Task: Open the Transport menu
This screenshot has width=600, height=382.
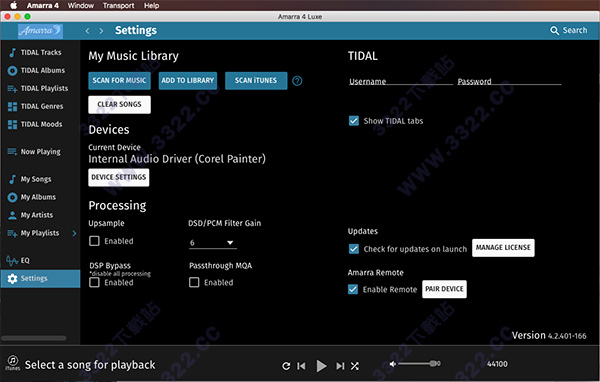Action: [x=118, y=5]
